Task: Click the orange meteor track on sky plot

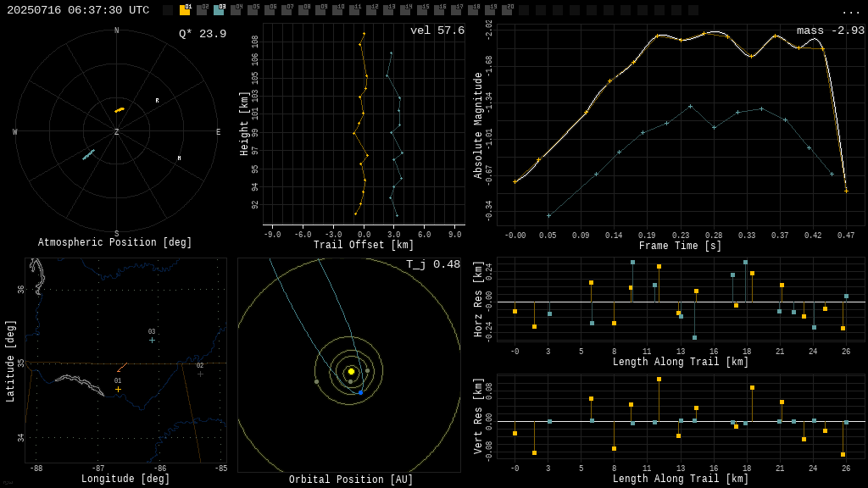Action: coord(120,110)
